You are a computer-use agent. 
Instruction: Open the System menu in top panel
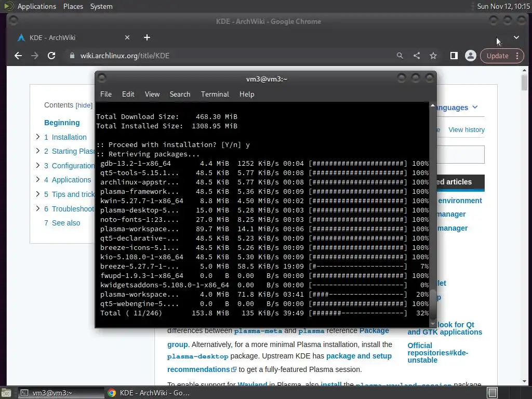[x=101, y=6]
